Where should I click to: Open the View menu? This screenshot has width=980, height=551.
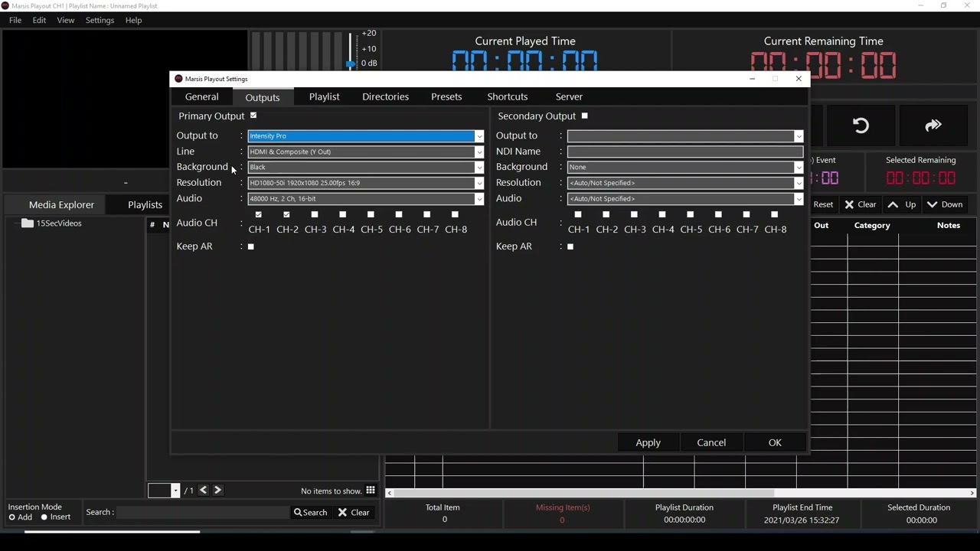click(x=66, y=21)
